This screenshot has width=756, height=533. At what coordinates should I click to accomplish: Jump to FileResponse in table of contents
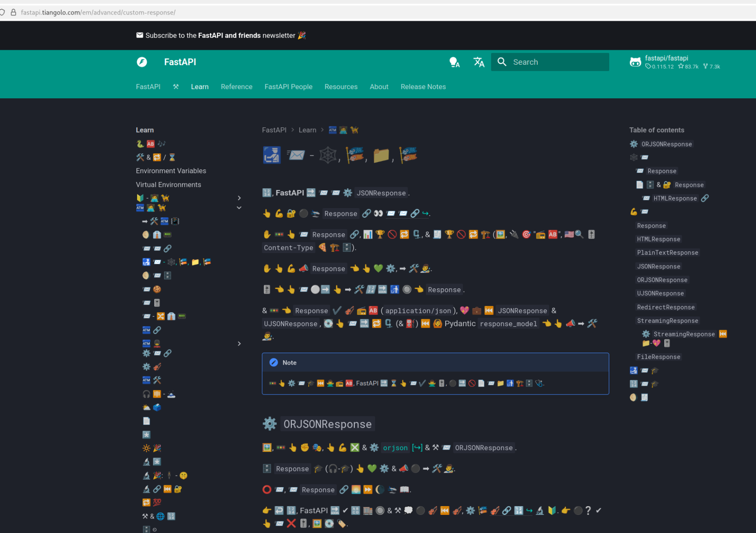coord(659,357)
